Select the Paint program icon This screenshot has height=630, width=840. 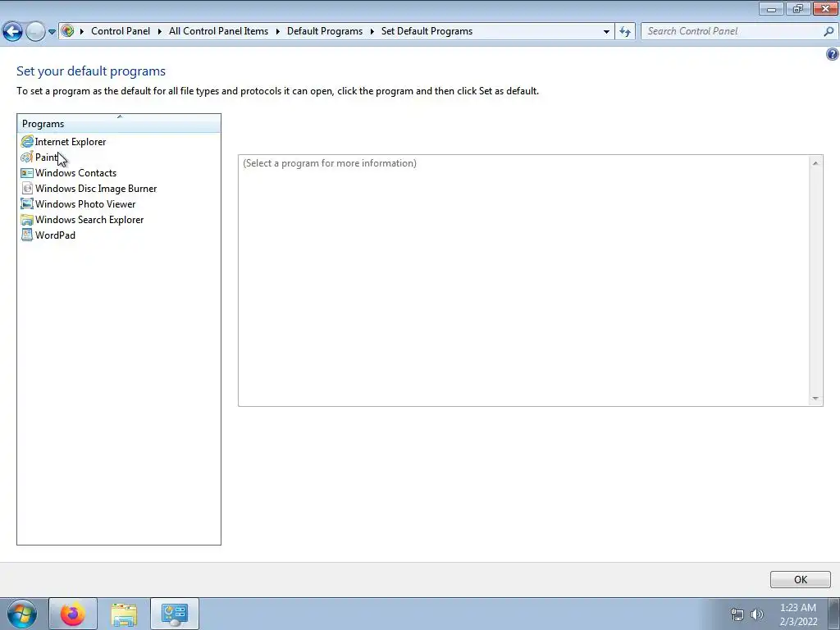click(x=27, y=157)
